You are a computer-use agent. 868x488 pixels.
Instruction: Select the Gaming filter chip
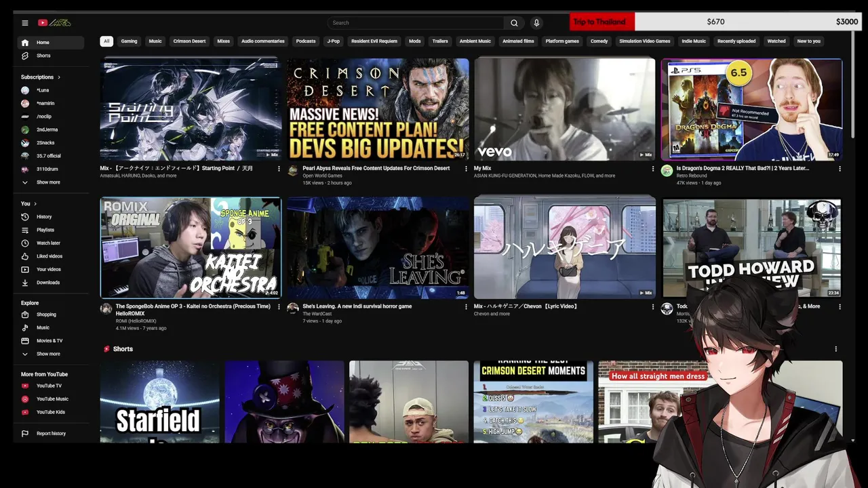pyautogui.click(x=129, y=41)
